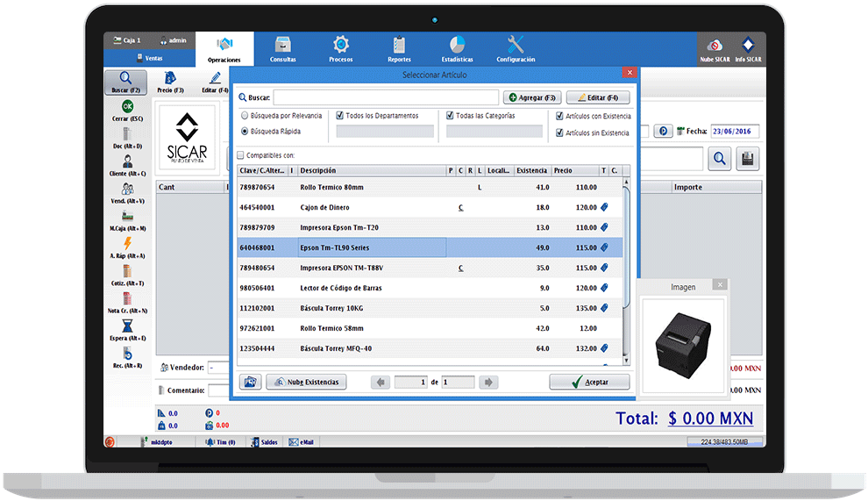
Task: Select the Lector de Código de Barras row
Action: [430, 288]
